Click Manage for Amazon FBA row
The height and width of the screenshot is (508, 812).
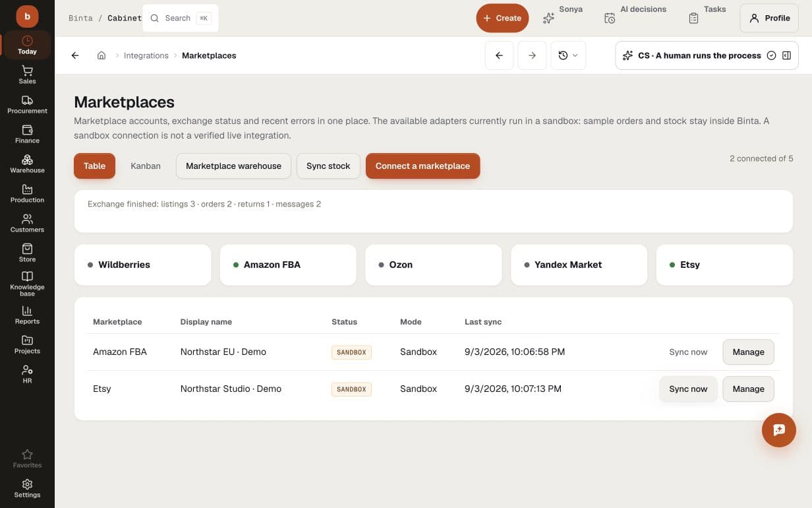[748, 352]
